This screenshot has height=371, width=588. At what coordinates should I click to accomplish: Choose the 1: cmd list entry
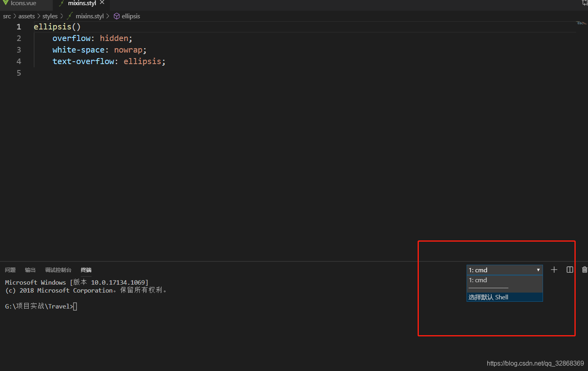pyautogui.click(x=504, y=280)
